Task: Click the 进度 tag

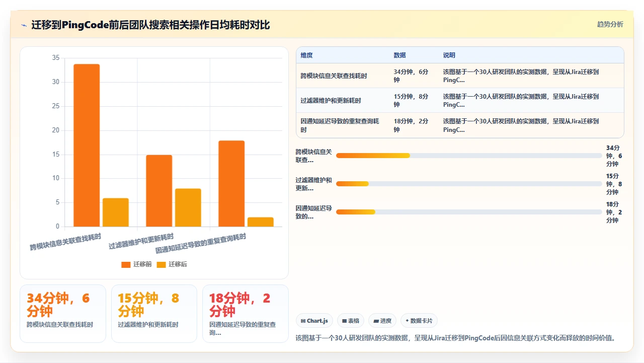Action: pyautogui.click(x=382, y=321)
